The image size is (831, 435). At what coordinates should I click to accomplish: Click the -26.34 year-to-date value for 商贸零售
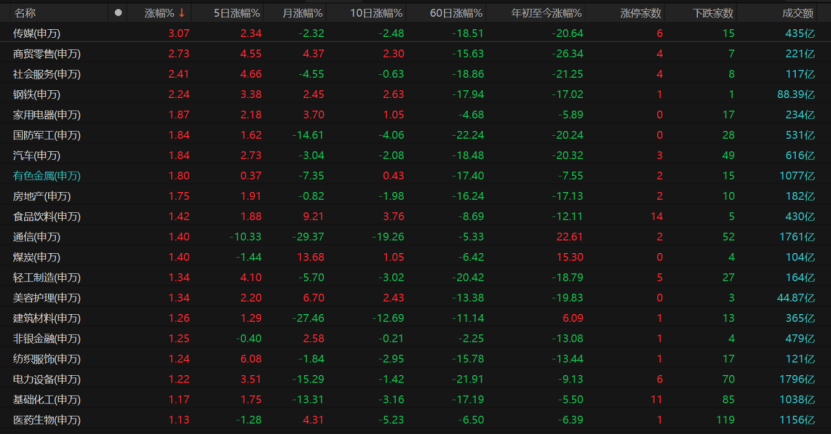click(x=567, y=54)
